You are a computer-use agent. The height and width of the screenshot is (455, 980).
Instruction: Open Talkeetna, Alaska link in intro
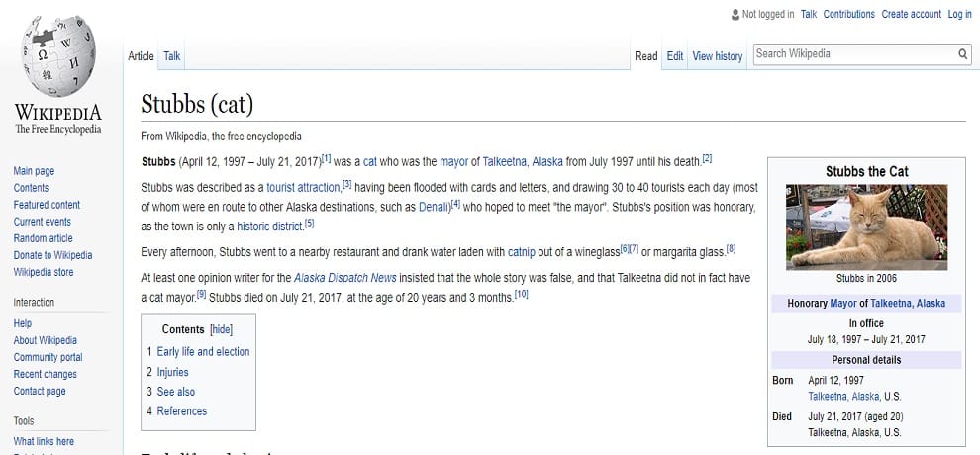click(x=523, y=162)
